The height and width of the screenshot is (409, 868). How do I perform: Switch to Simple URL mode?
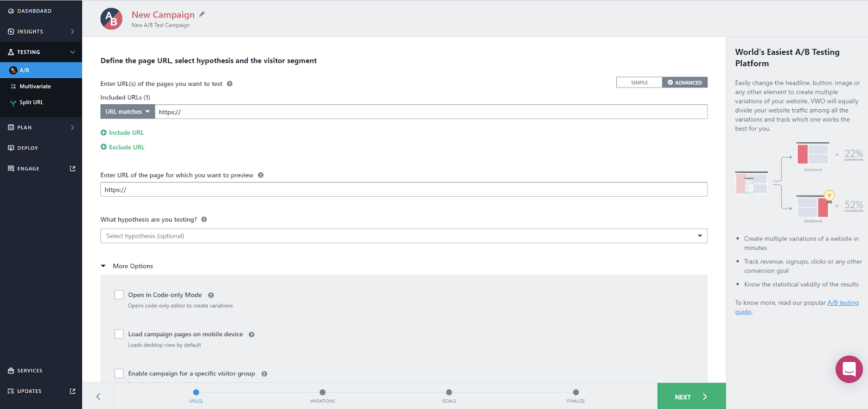(639, 83)
